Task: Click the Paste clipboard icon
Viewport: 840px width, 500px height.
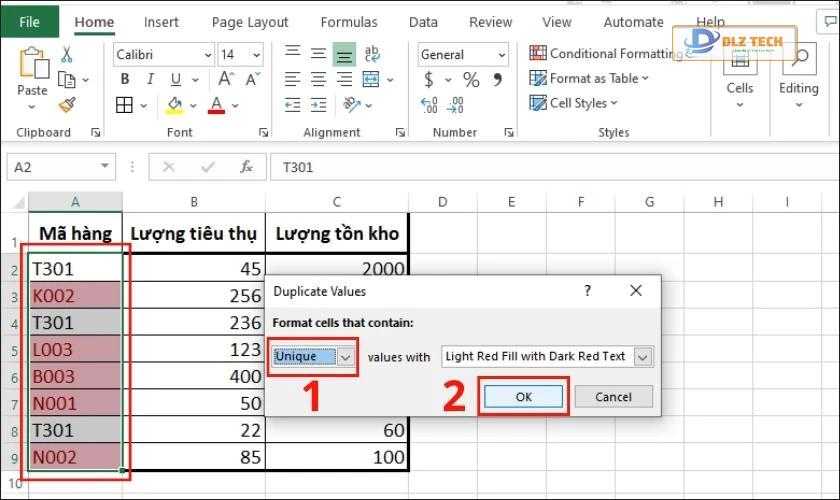Action: click(33, 63)
